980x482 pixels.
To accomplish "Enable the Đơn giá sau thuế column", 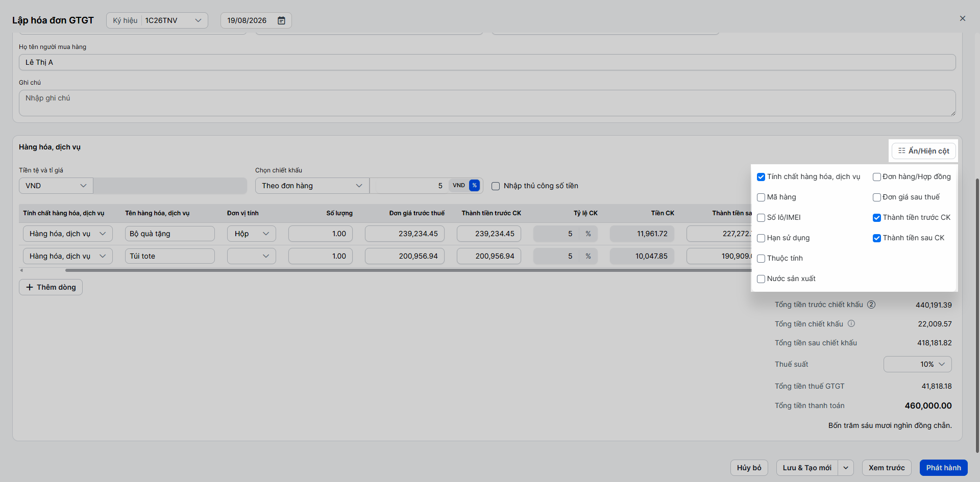I will coord(877,197).
